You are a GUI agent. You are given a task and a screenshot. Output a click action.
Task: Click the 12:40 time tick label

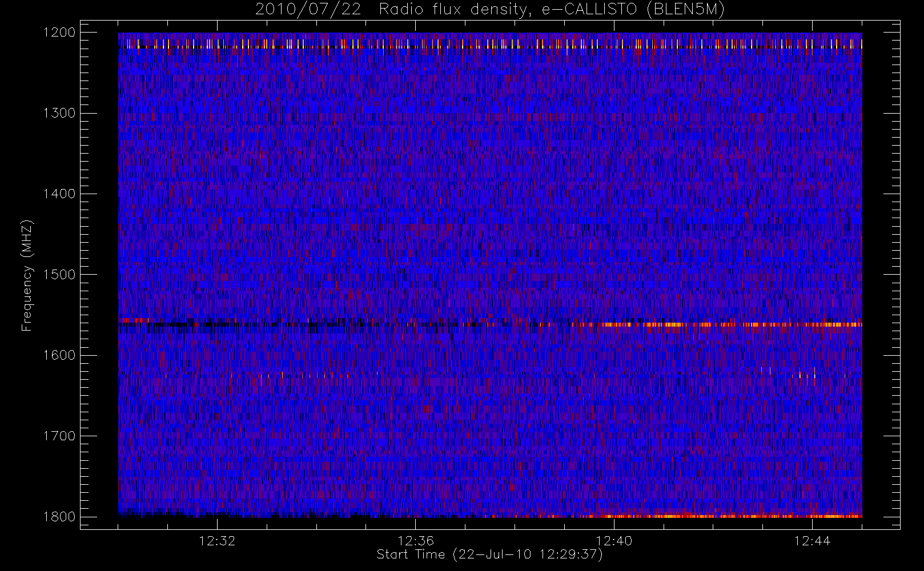pyautogui.click(x=614, y=541)
